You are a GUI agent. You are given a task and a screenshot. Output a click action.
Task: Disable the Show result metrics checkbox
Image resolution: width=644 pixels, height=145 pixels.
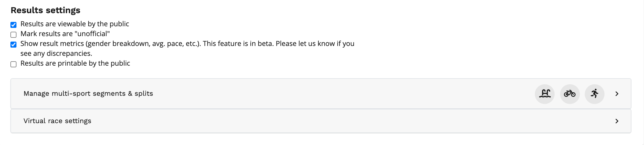13,45
